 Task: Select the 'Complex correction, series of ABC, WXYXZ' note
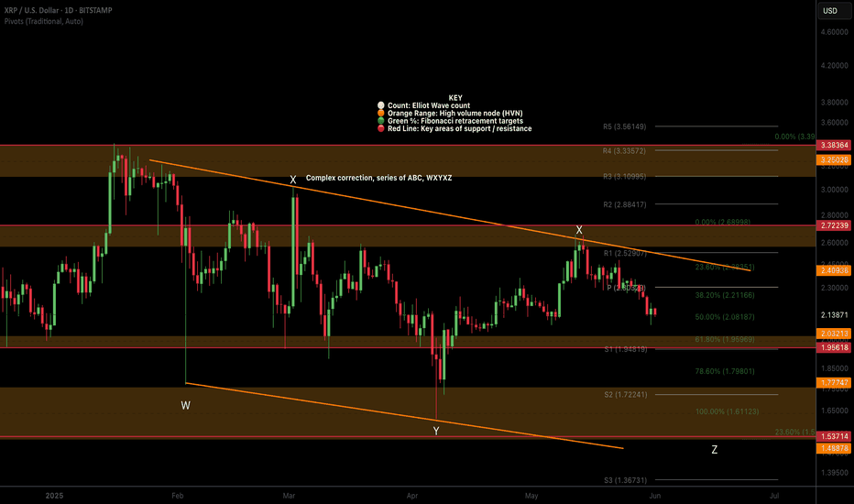click(x=378, y=178)
